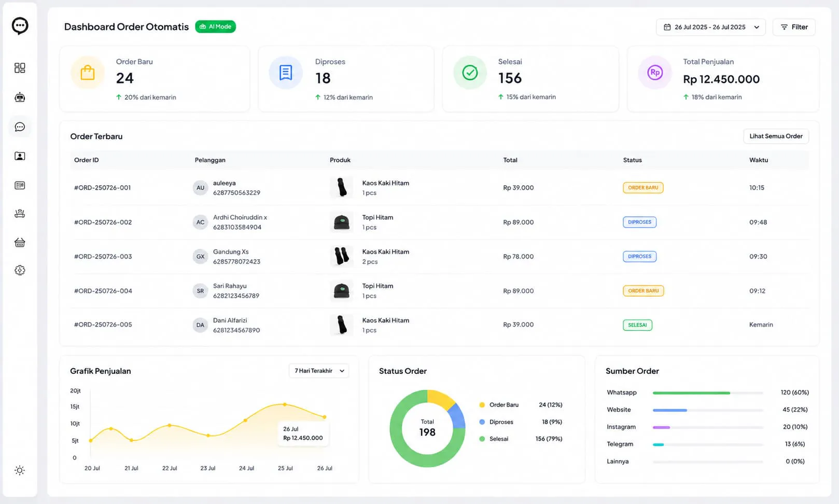Click SELESAI status badge for Dani Alfarizi
The image size is (839, 504).
click(x=637, y=325)
